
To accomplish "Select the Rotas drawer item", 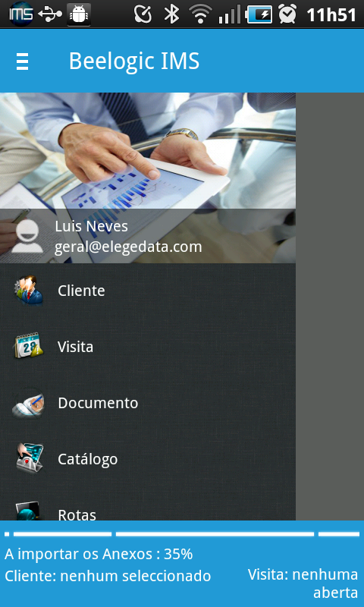I will pos(148,504).
